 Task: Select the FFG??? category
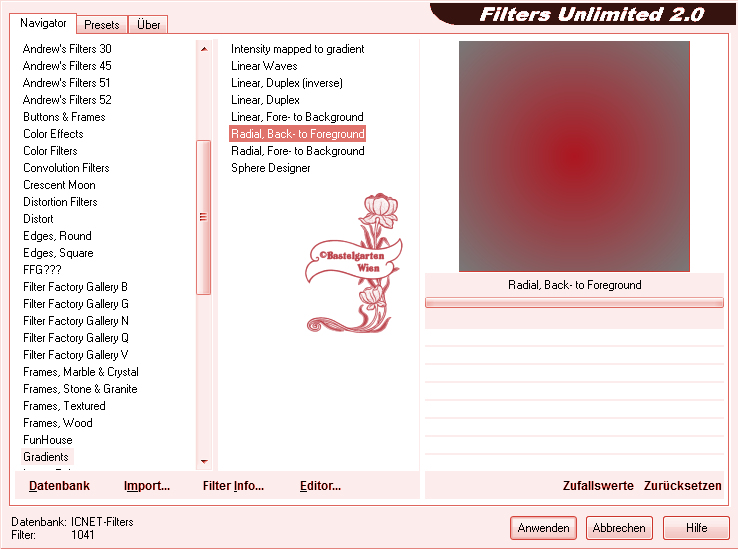click(42, 270)
